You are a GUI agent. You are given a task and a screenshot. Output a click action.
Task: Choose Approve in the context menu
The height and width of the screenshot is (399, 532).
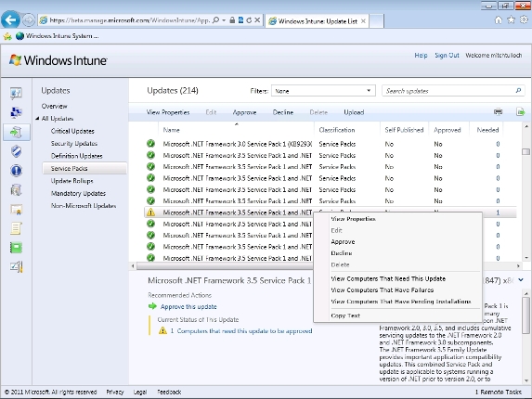coord(343,241)
